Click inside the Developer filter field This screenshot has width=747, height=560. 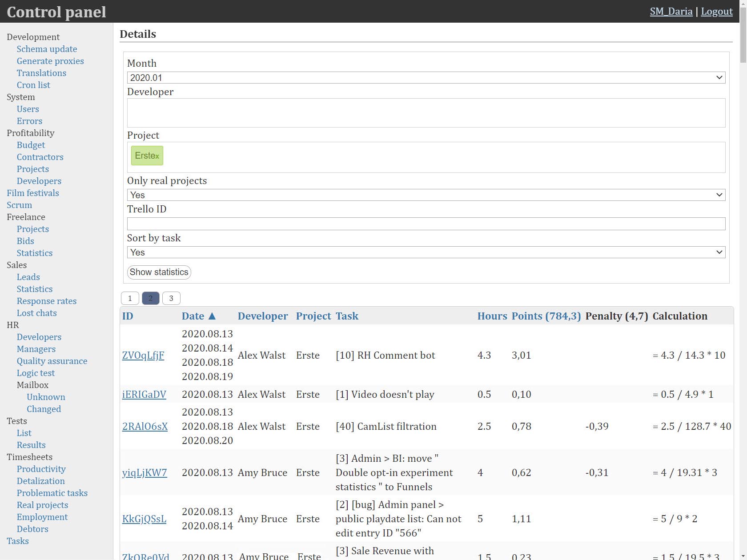pos(426,113)
